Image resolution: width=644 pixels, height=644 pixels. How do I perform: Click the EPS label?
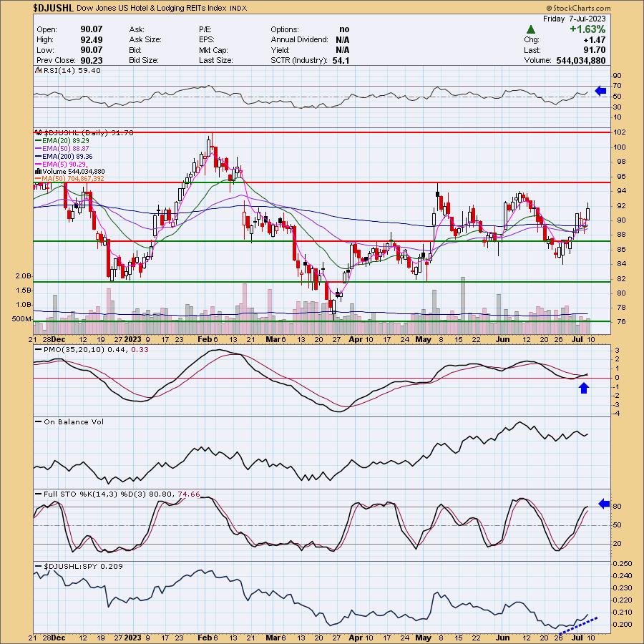(206, 39)
